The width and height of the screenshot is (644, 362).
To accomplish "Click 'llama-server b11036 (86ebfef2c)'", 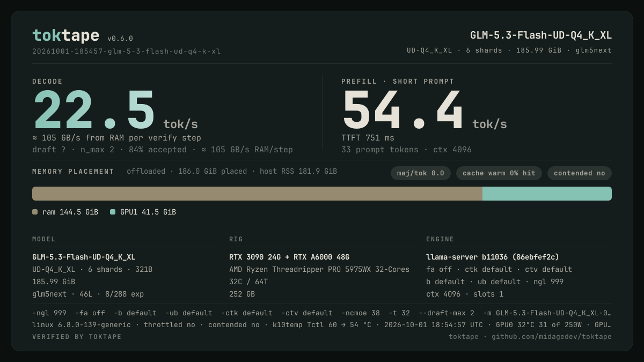I will tap(493, 257).
